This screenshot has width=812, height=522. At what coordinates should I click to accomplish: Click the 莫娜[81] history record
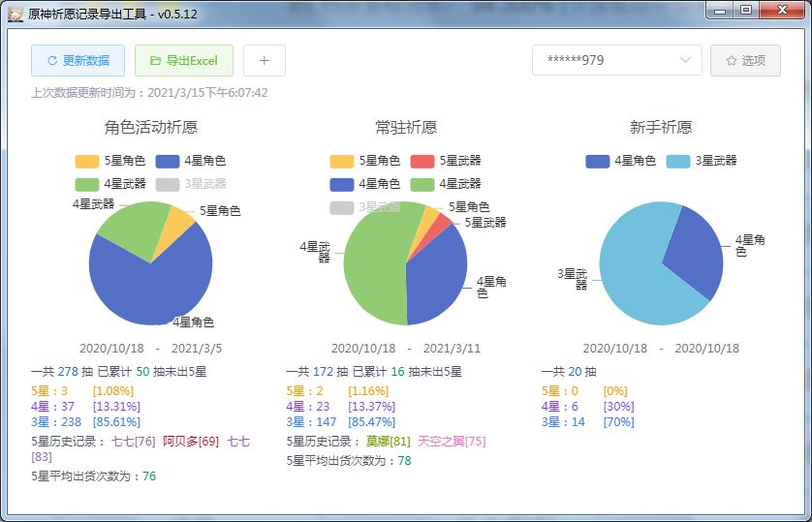point(388,442)
